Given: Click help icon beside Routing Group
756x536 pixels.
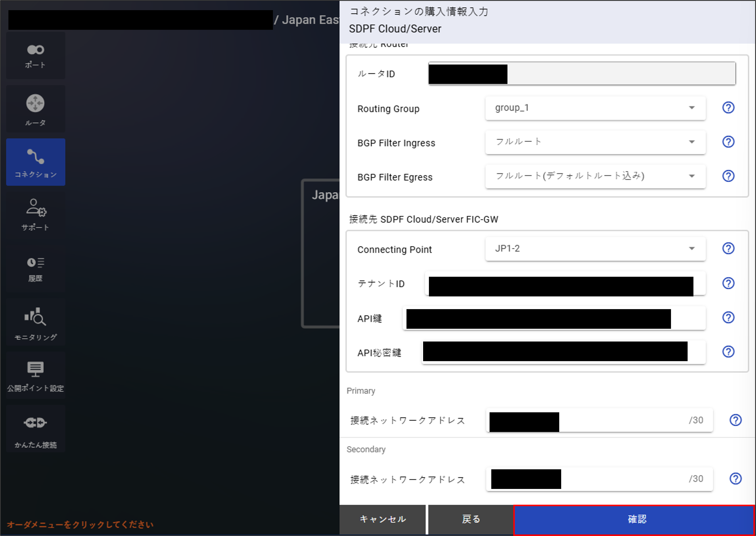Looking at the screenshot, I should point(728,108).
